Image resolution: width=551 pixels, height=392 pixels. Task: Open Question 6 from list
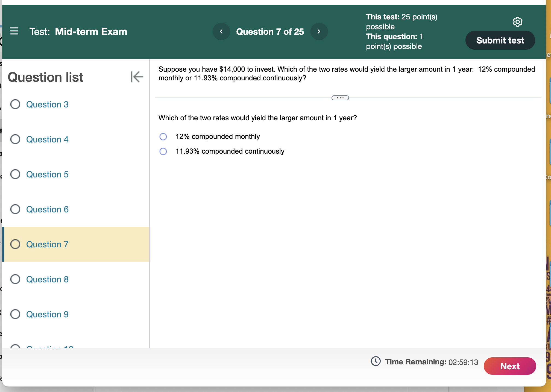click(x=47, y=209)
